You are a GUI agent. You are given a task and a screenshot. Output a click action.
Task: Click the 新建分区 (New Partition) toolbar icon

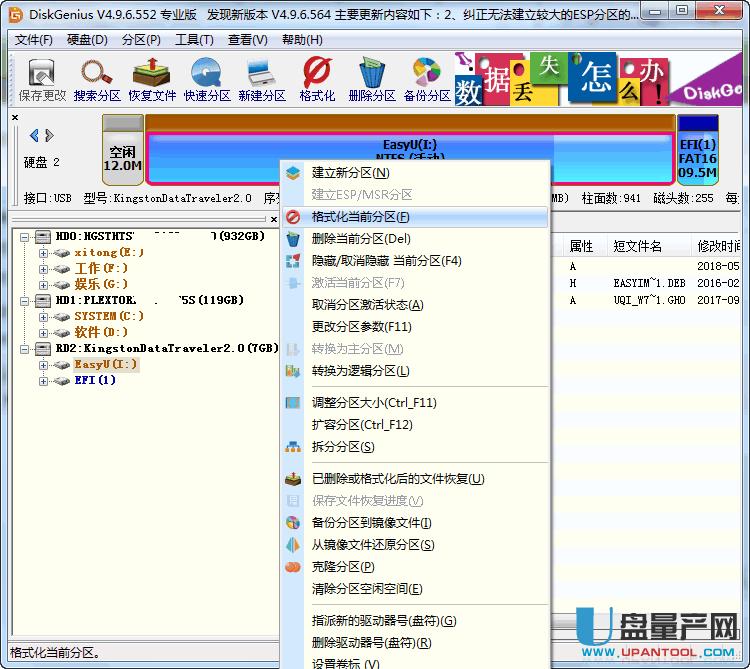(x=262, y=79)
